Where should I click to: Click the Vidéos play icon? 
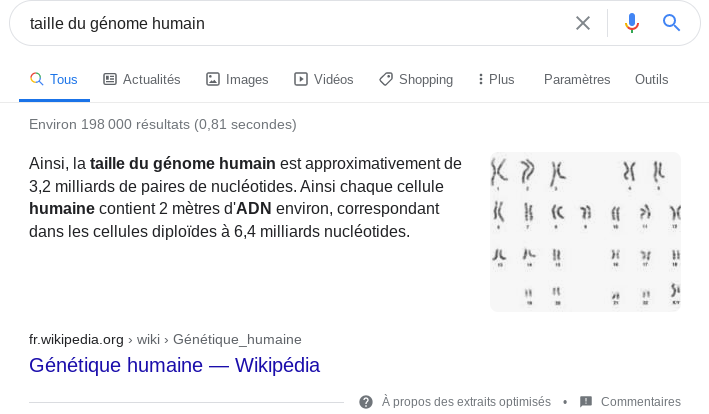click(301, 79)
